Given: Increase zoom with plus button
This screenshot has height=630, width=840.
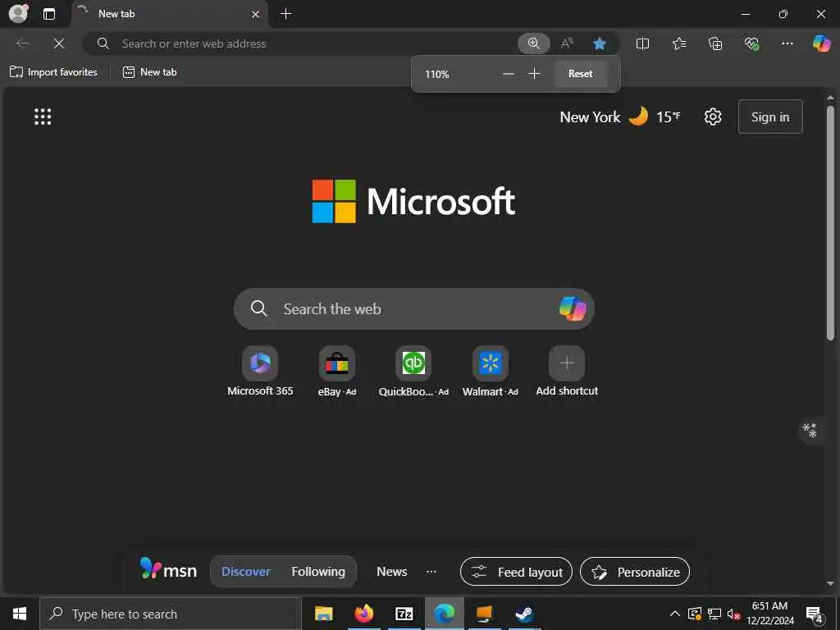Looking at the screenshot, I should pos(534,74).
